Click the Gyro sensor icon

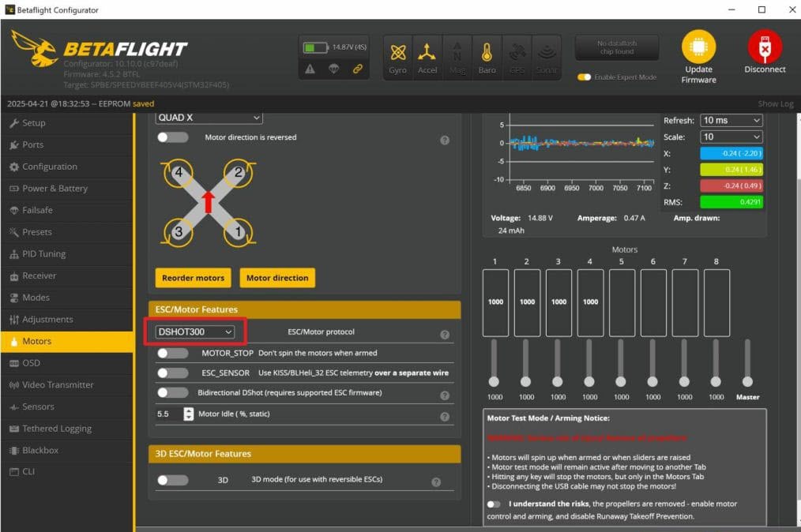click(x=398, y=53)
